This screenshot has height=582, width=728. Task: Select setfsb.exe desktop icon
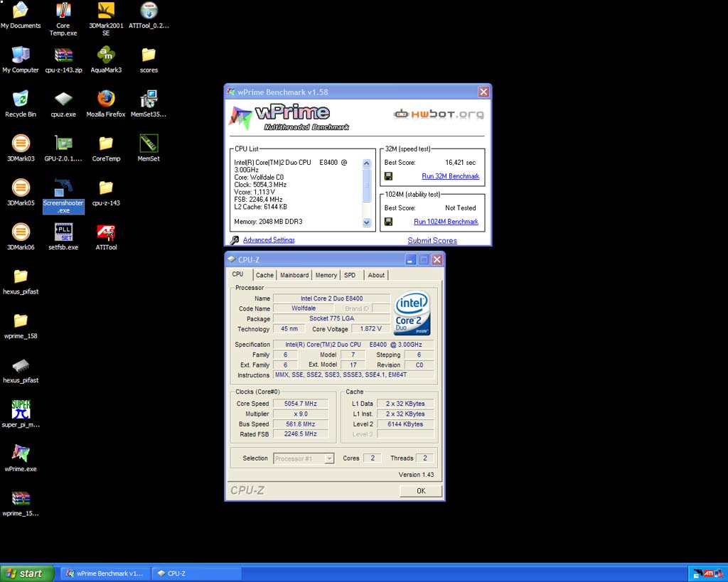tap(63, 237)
